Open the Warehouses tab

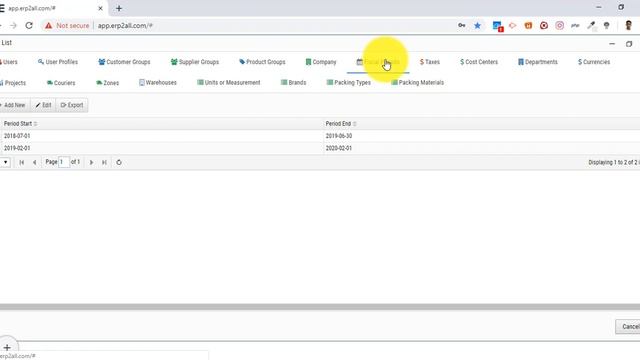158,83
